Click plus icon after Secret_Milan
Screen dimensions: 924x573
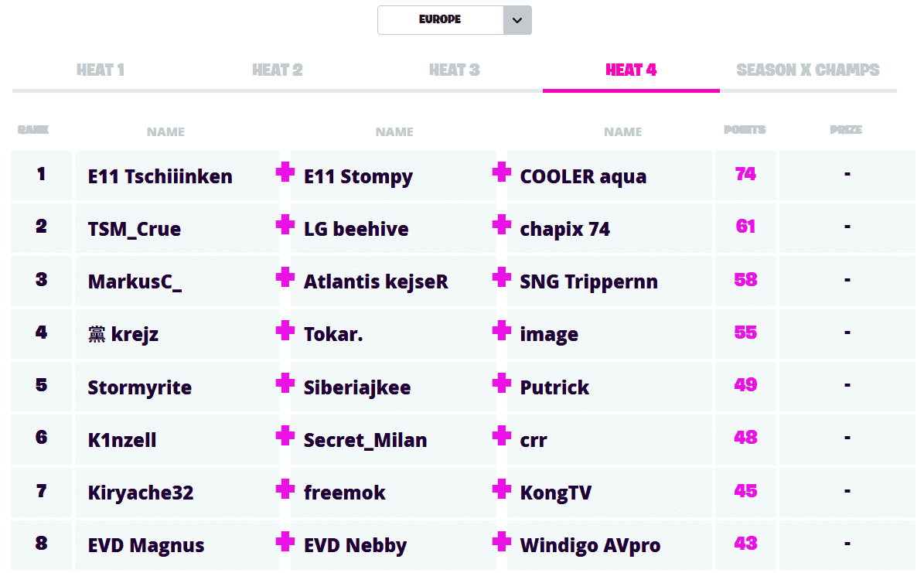502,436
